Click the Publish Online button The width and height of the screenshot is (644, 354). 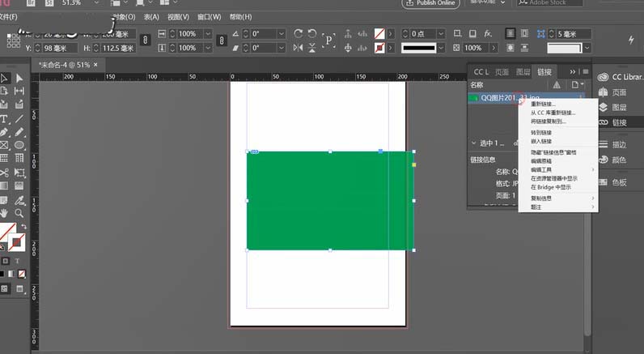pyautogui.click(x=430, y=3)
